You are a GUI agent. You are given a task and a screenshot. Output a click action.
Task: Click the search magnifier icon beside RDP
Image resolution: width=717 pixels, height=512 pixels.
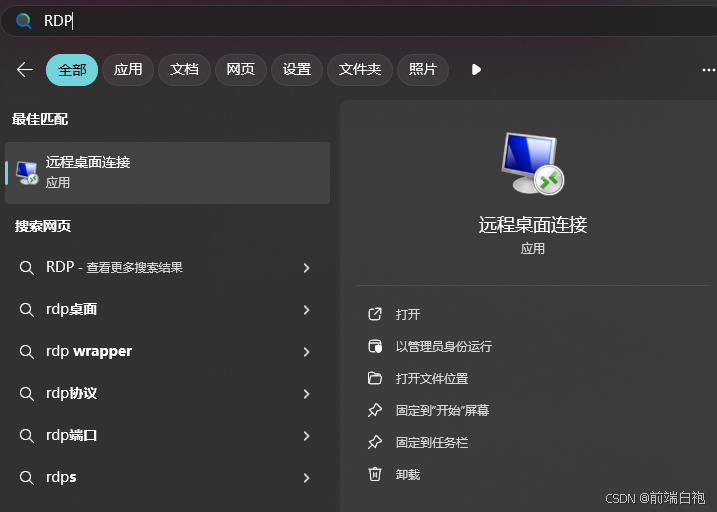pyautogui.click(x=23, y=21)
